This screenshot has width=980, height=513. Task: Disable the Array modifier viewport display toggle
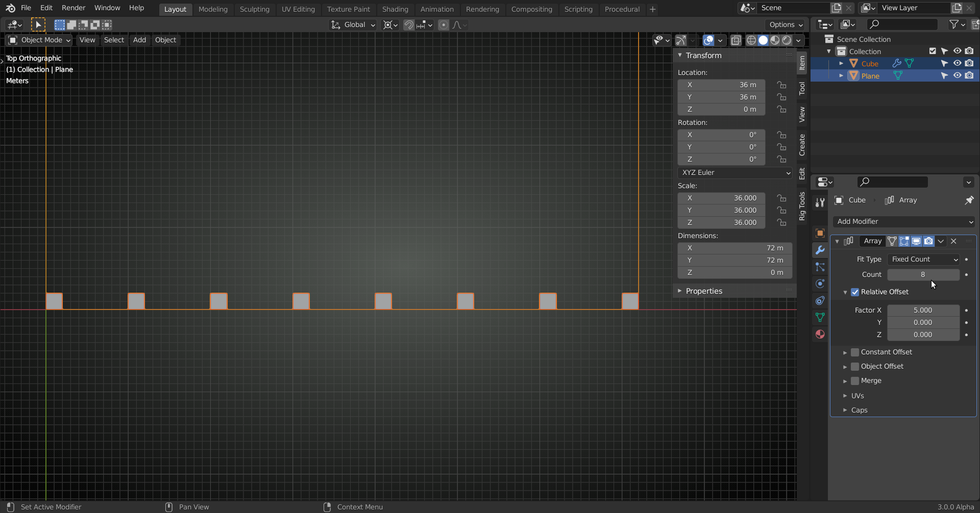pos(917,241)
